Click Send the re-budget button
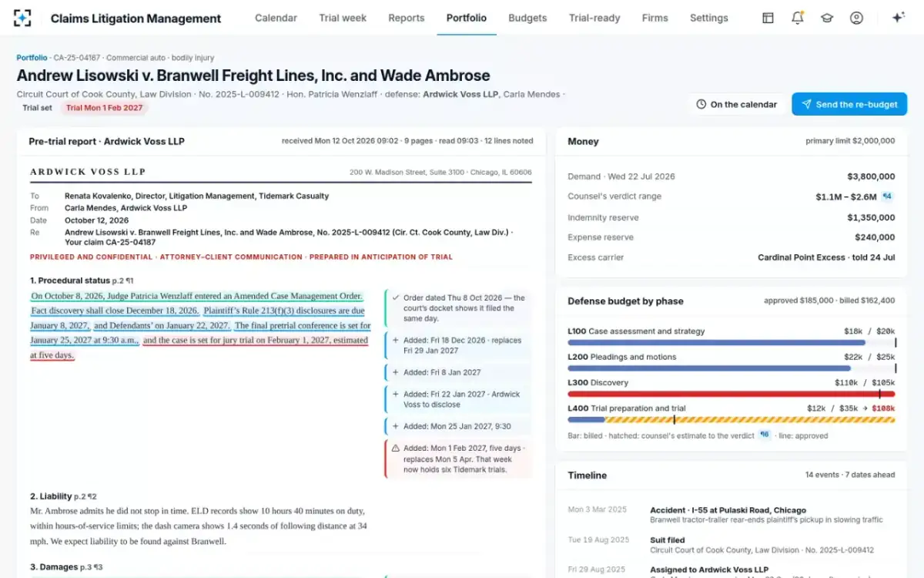 tap(849, 104)
